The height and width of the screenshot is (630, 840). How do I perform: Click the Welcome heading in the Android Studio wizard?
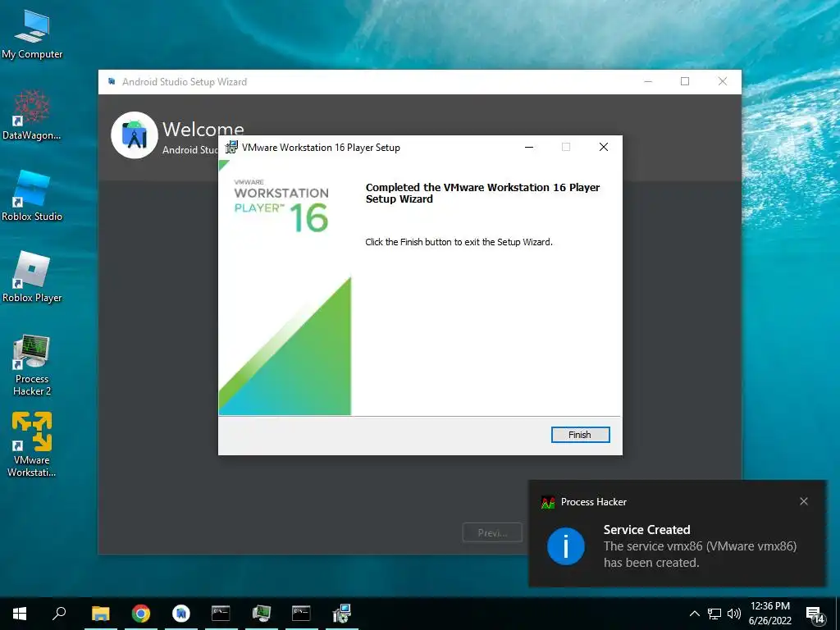[x=203, y=129]
